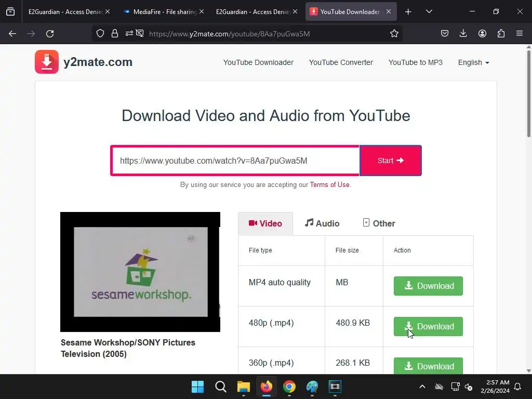Open the shield tracking protection icon

click(x=100, y=34)
